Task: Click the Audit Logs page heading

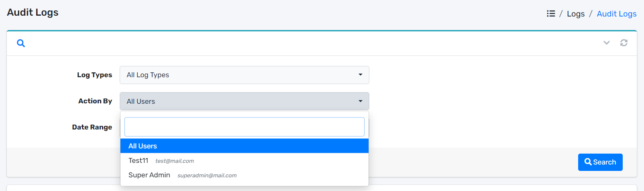Action: (33, 12)
